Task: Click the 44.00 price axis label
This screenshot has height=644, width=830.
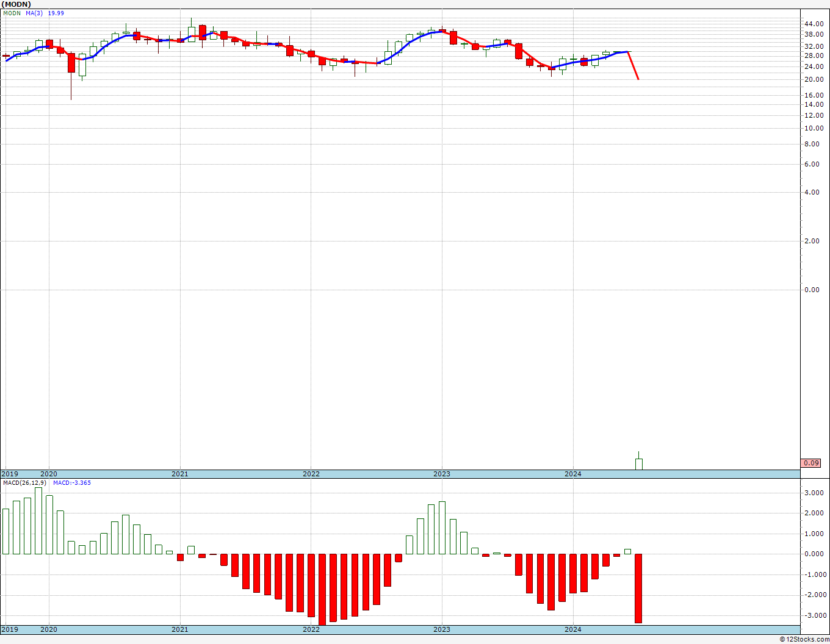Action: point(814,24)
